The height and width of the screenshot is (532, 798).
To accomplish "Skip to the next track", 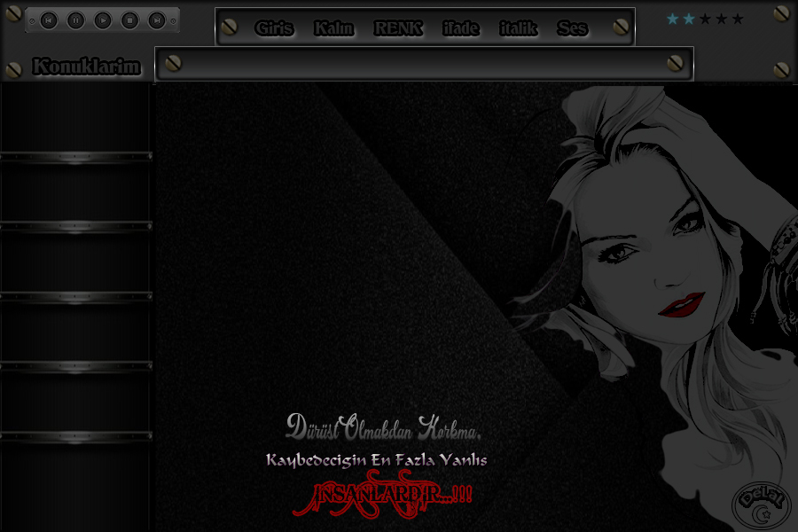I will coord(156,20).
